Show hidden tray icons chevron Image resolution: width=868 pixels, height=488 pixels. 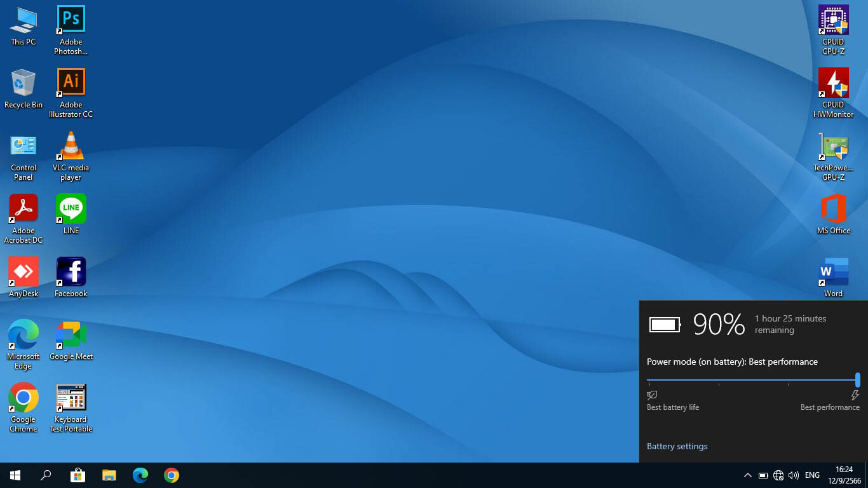click(748, 475)
